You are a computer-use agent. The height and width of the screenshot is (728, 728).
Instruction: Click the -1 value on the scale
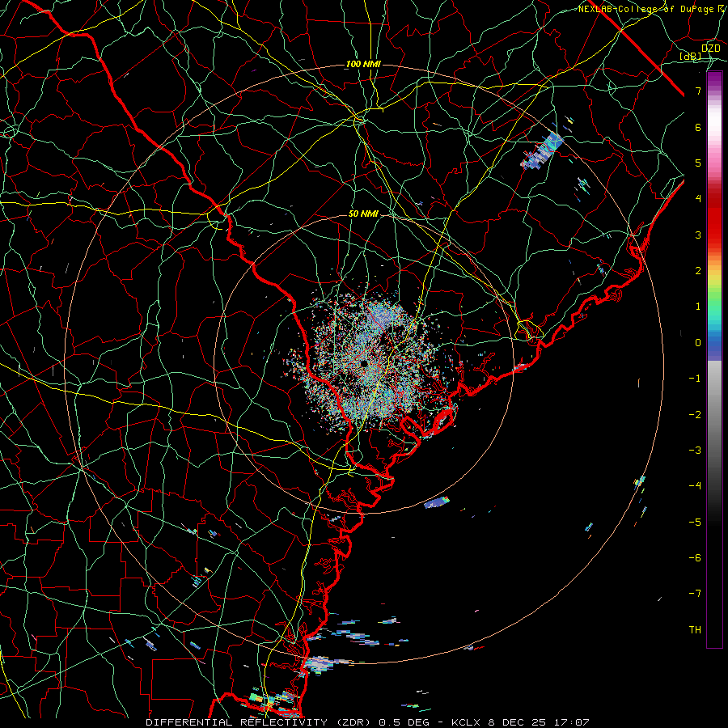click(x=695, y=379)
